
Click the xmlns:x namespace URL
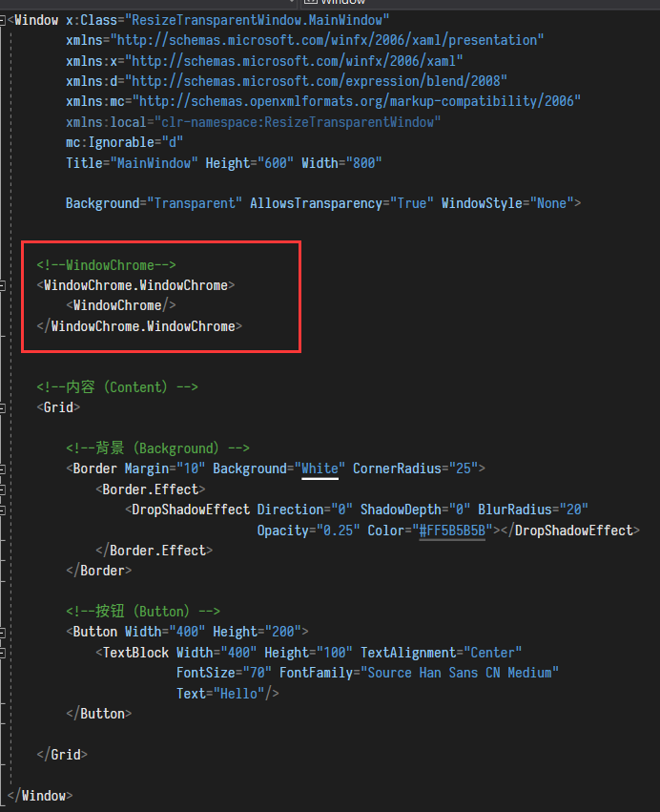(x=294, y=61)
